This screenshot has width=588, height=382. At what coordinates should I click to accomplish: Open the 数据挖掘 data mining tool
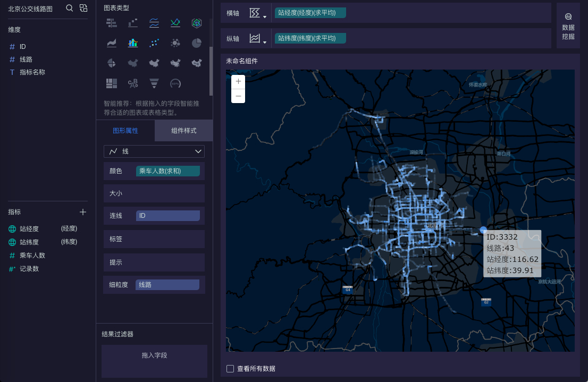pyautogui.click(x=568, y=26)
